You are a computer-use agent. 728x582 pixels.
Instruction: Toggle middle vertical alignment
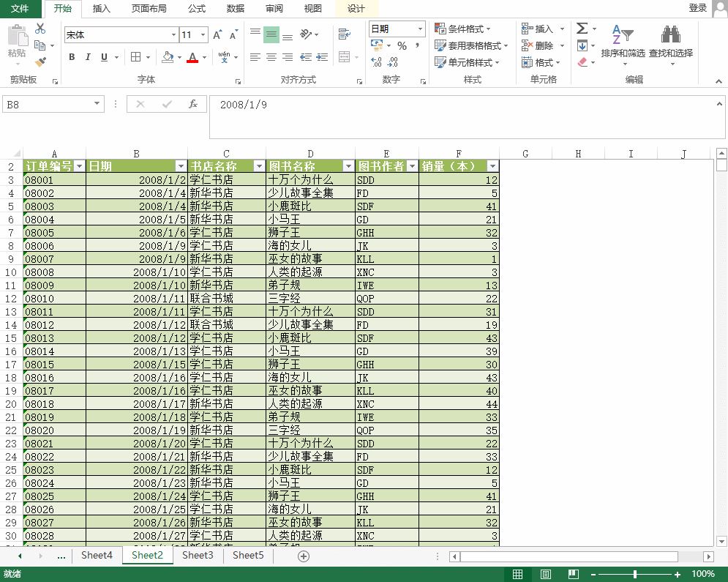[x=271, y=34]
